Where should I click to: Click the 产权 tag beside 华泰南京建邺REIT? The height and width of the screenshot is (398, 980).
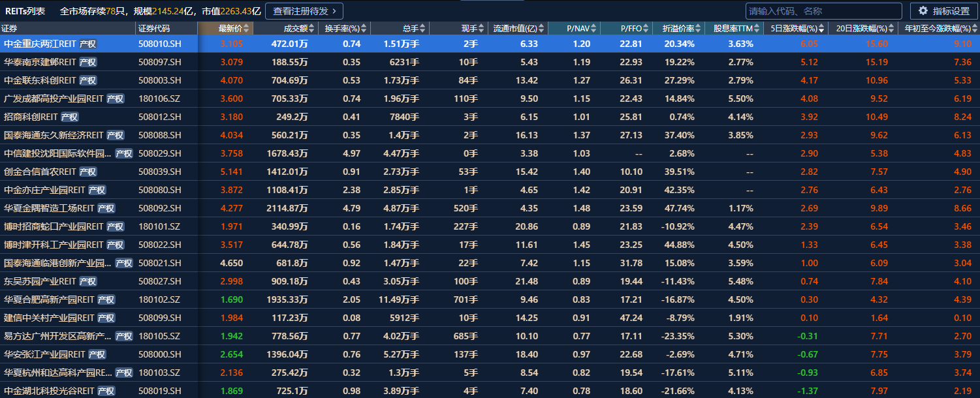pyautogui.click(x=88, y=62)
